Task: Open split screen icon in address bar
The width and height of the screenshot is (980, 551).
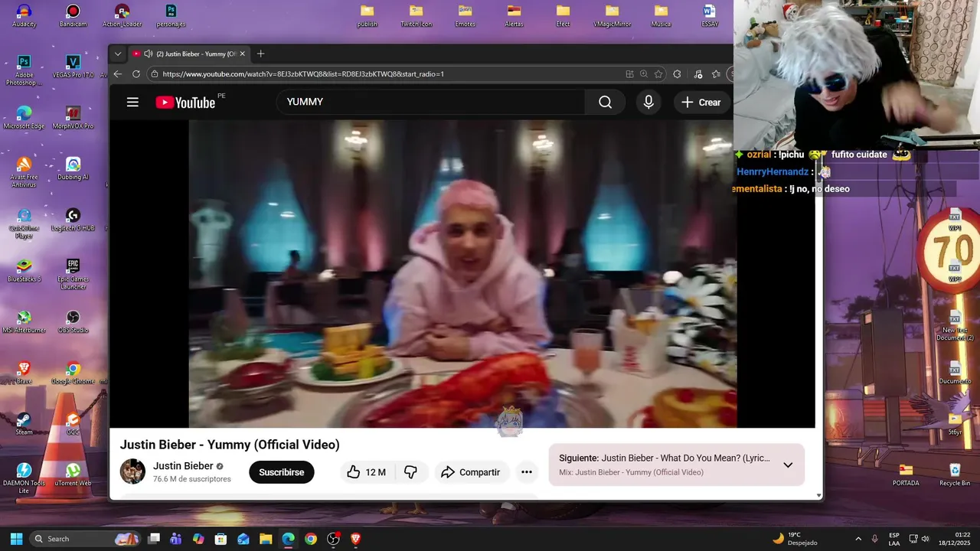Action: [x=629, y=74]
